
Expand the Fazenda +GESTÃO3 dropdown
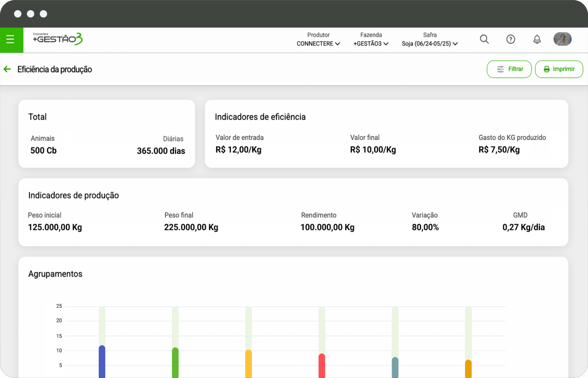coord(371,44)
